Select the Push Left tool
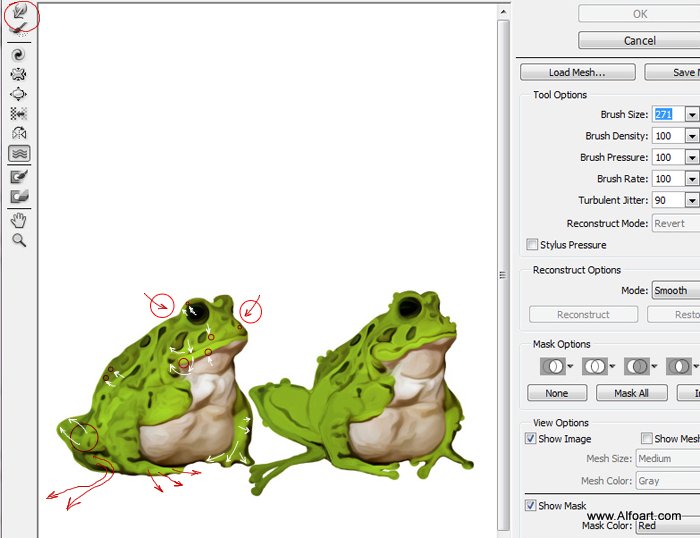This screenshot has width=700, height=538. point(18,113)
